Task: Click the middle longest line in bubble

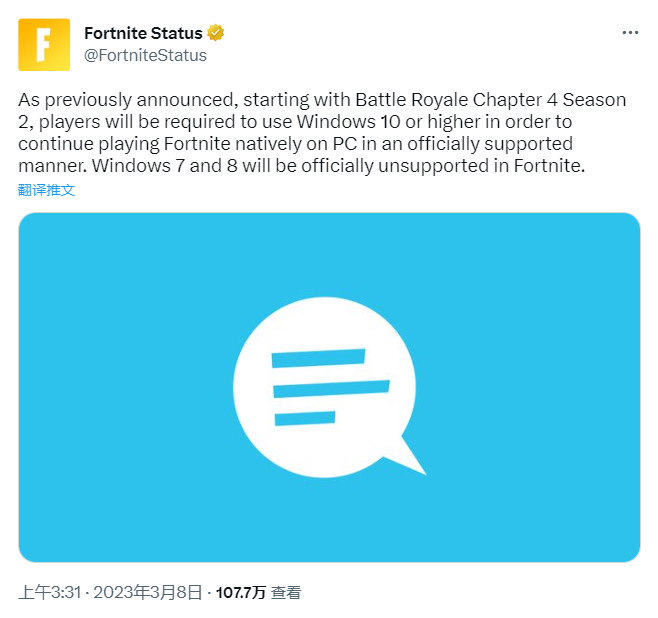Action: point(330,387)
